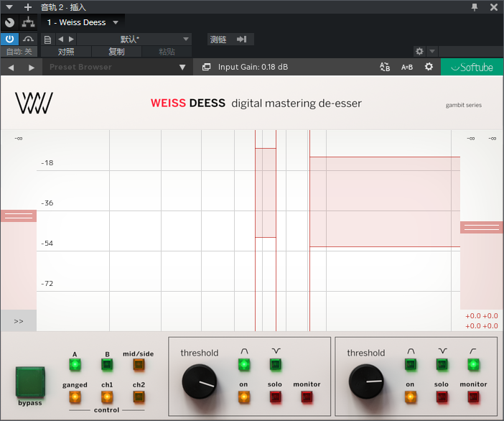
Task: Click the left input meter threshold handle
Action: 19,216
